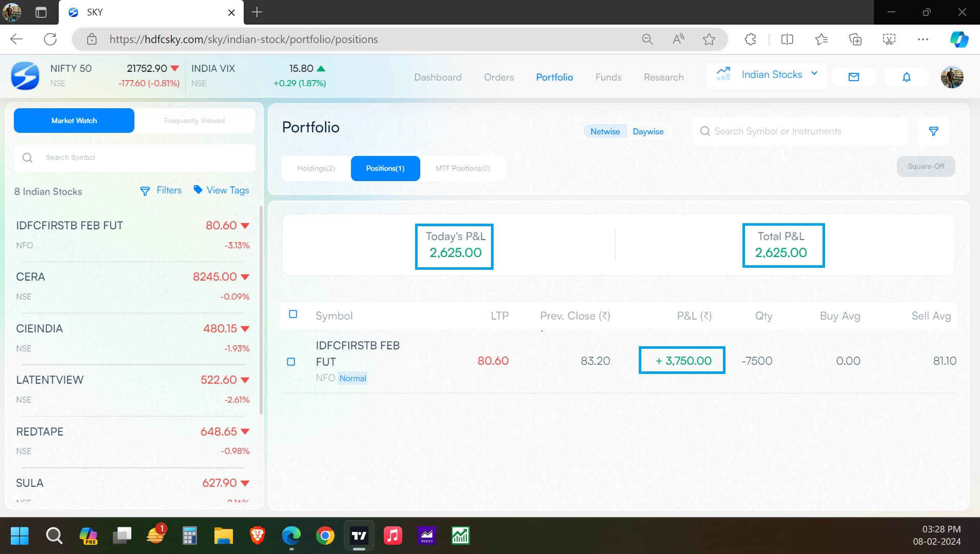980x554 pixels.
Task: Open the mail inbox icon
Action: [853, 77]
